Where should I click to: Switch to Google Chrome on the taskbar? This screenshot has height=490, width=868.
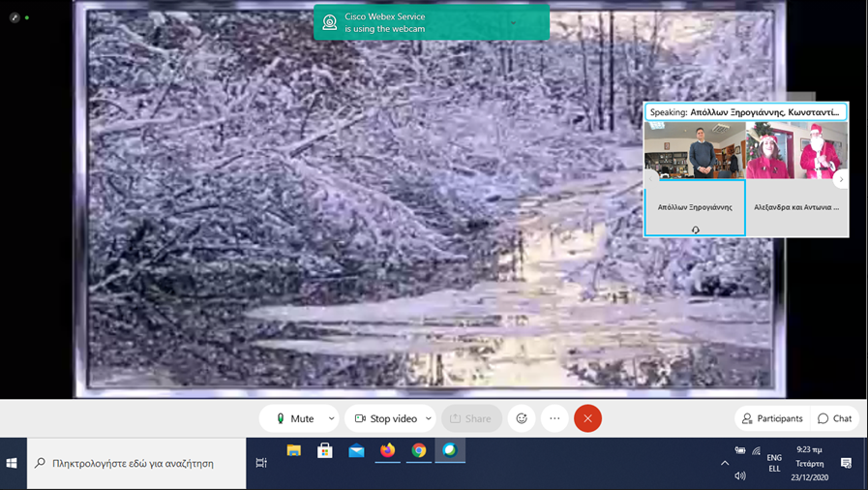point(418,450)
